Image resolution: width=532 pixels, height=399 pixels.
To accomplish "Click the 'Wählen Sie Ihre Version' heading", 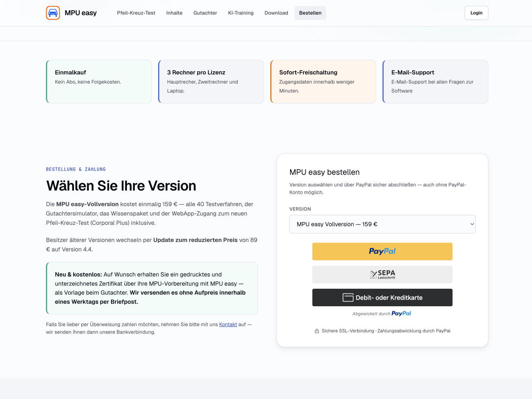I will (x=121, y=186).
